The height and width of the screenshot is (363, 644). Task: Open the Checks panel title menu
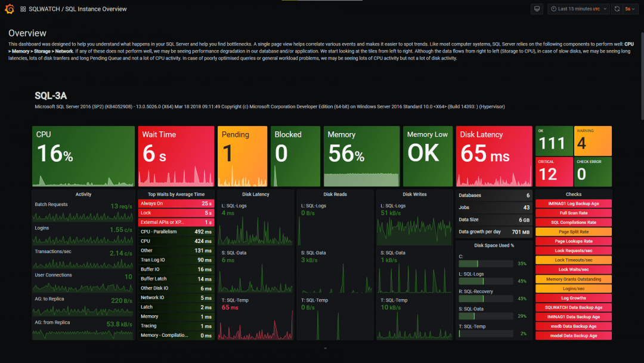point(574,193)
